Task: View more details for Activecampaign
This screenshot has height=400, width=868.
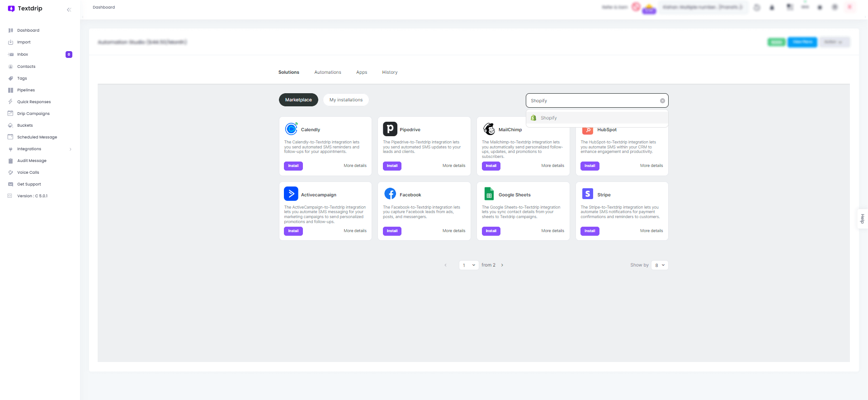Action: (355, 231)
